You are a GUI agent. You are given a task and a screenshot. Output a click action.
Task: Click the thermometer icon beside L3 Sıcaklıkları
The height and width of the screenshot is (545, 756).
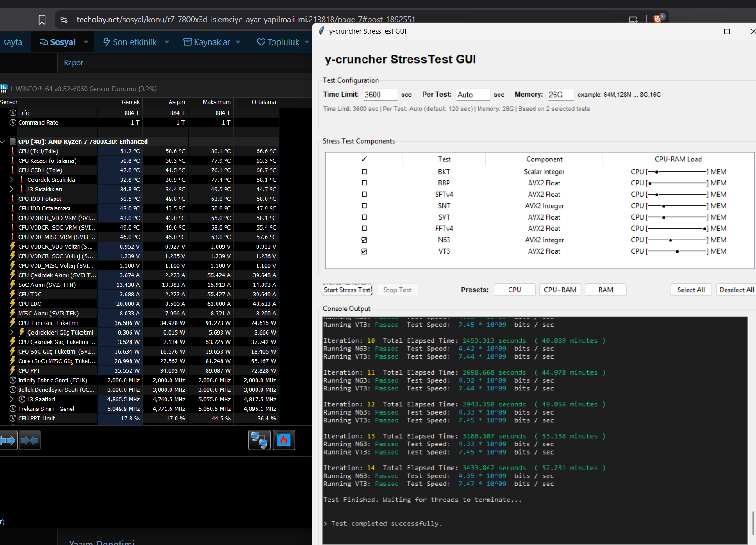click(22, 189)
